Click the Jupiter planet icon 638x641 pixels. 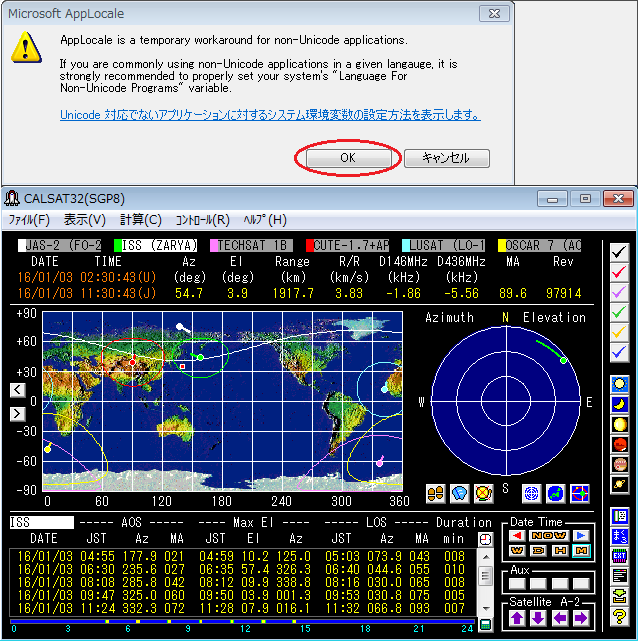(x=620, y=464)
